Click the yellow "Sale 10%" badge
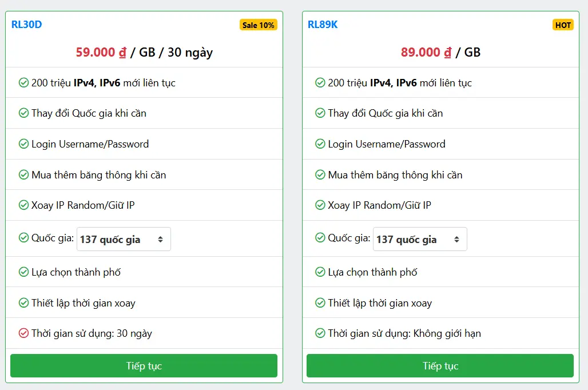 tap(258, 25)
